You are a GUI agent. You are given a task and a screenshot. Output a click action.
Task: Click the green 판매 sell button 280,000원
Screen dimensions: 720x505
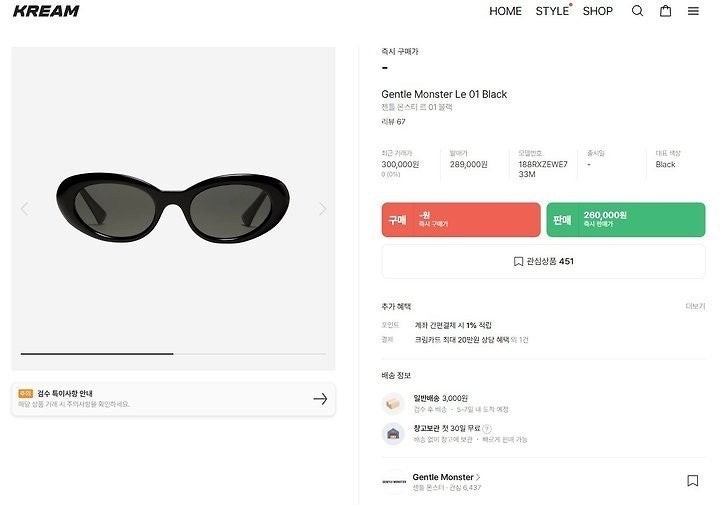tap(626, 220)
